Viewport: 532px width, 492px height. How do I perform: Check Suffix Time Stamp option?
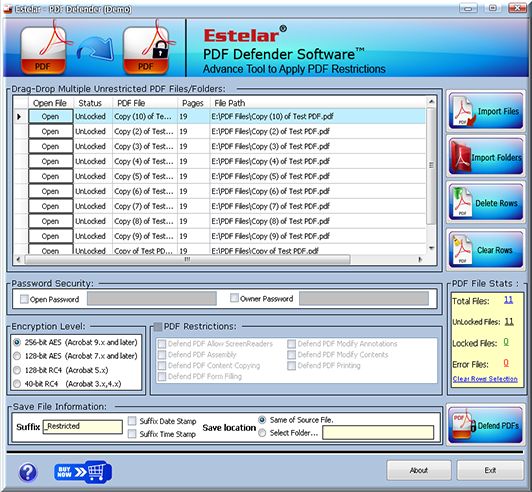point(132,434)
